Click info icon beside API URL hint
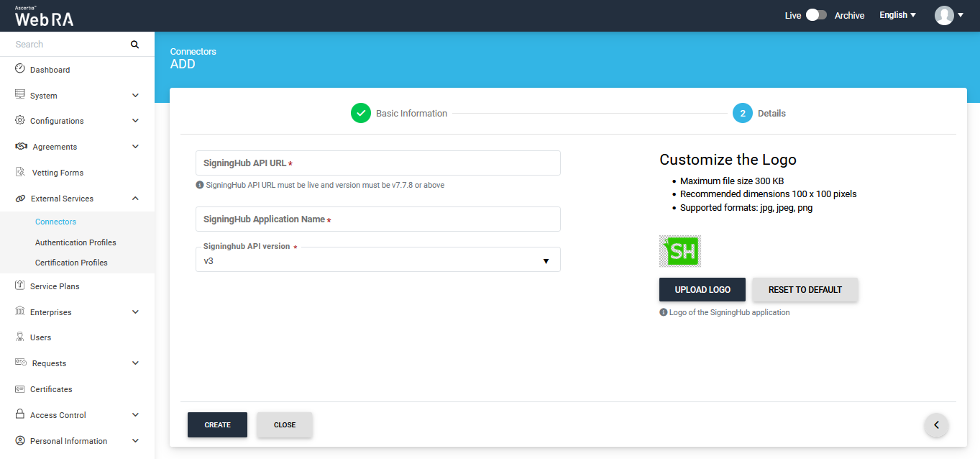Screen dimensions: 980x459 pyautogui.click(x=199, y=185)
